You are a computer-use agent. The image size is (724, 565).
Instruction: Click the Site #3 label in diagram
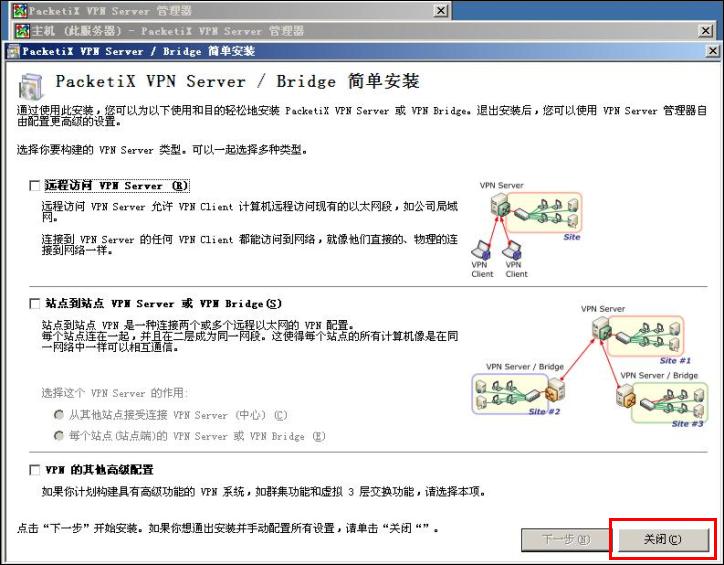tap(687, 423)
